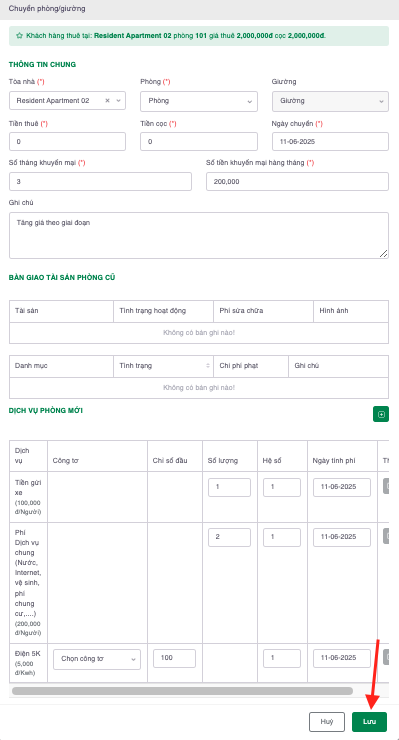This screenshot has width=399, height=740.
Task: Clear the Resident Apartment 02 selection x
Action: coord(107,101)
